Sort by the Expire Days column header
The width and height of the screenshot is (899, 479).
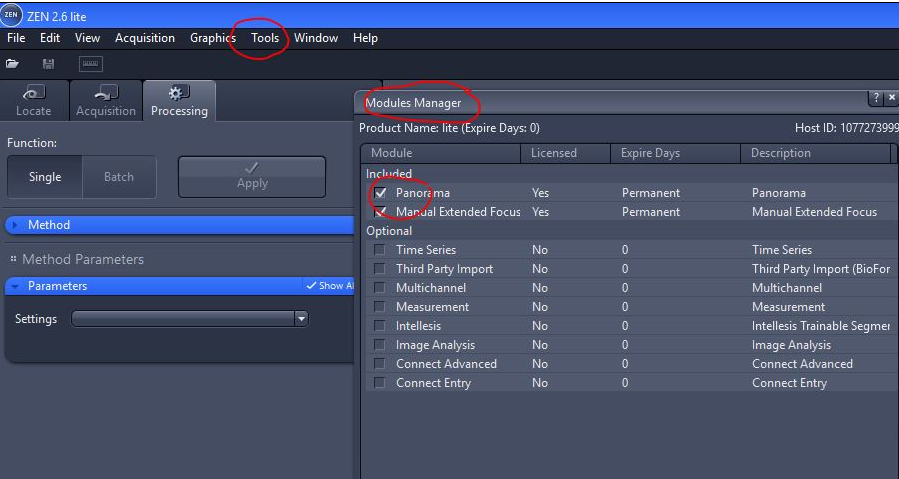(x=650, y=153)
